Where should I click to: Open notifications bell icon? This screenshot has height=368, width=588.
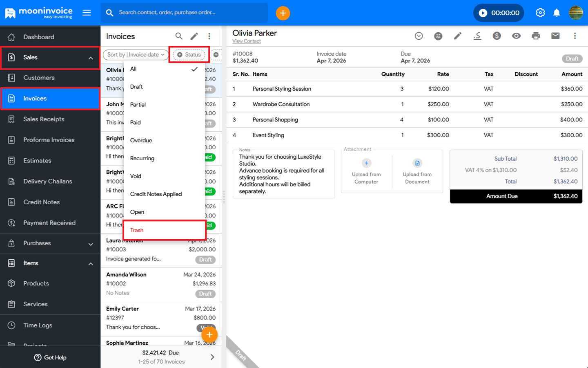[x=557, y=13]
